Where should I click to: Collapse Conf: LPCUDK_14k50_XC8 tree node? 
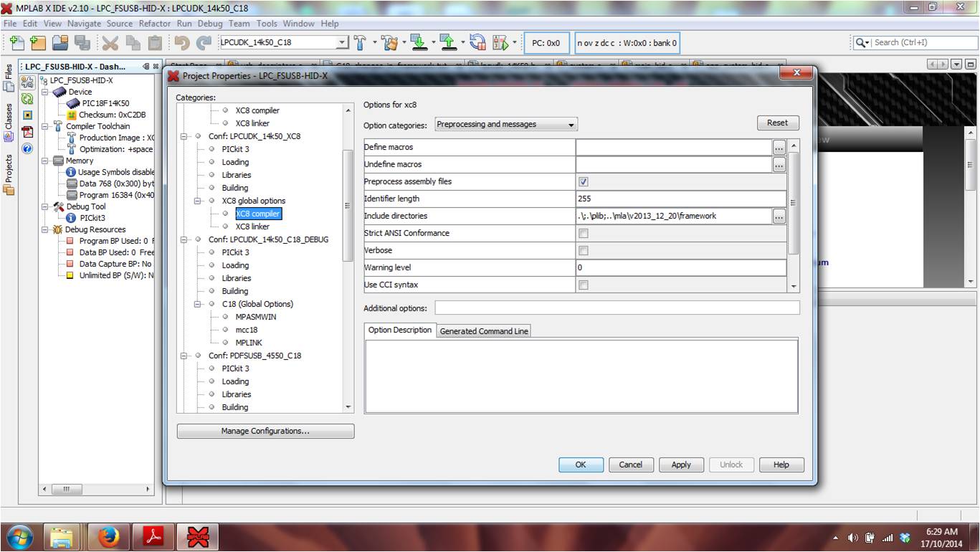pos(184,136)
